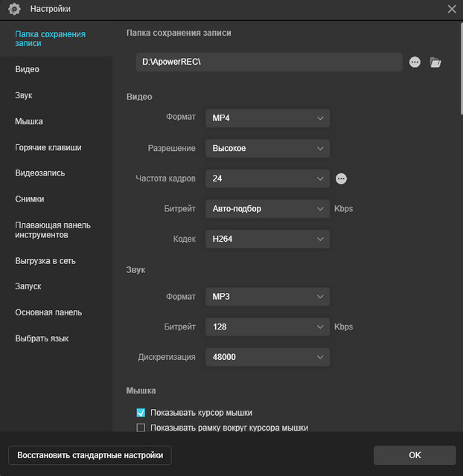This screenshot has height=476, width=463.
Task: Click the settings gear icon in title bar
Action: (x=13, y=9)
